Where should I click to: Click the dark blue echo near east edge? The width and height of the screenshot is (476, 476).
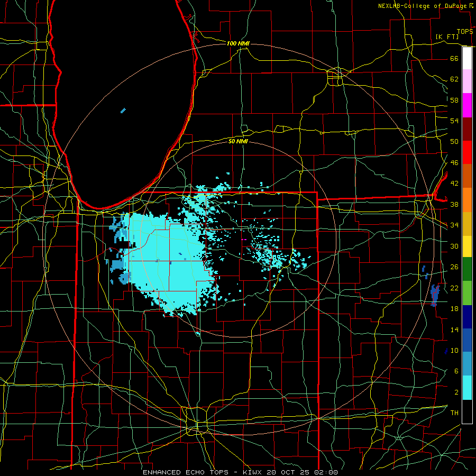(x=435, y=295)
